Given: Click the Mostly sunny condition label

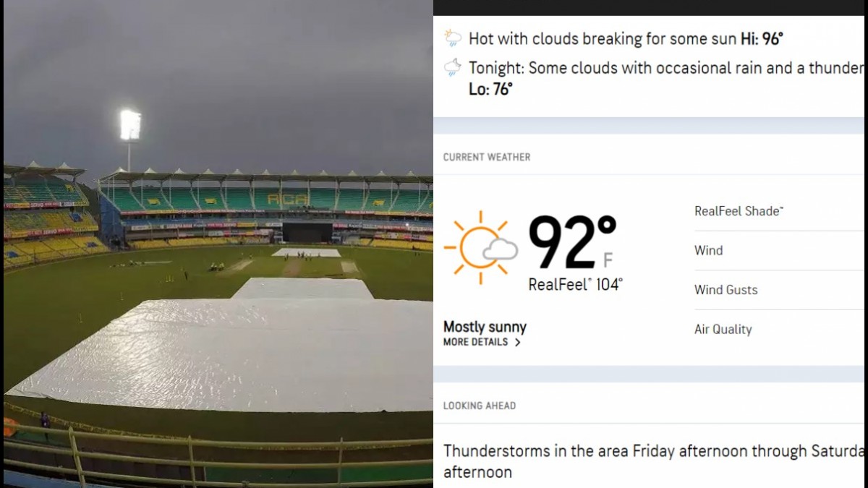Looking at the screenshot, I should (x=485, y=327).
